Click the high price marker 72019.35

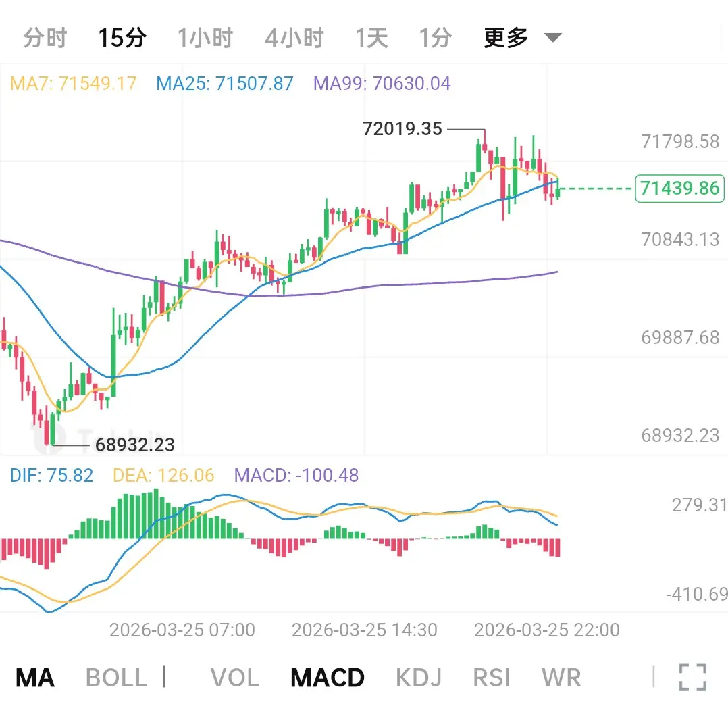[x=402, y=128]
